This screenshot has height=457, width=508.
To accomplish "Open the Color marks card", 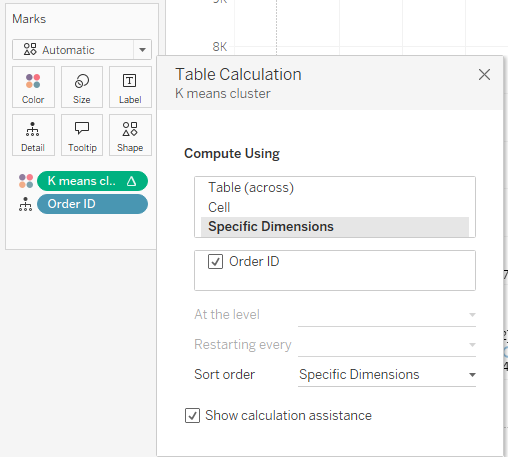I will point(33,87).
